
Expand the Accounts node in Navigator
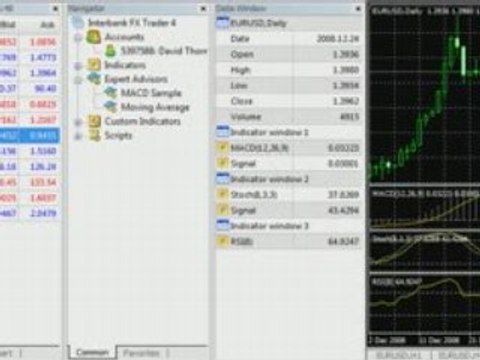coord(78,37)
